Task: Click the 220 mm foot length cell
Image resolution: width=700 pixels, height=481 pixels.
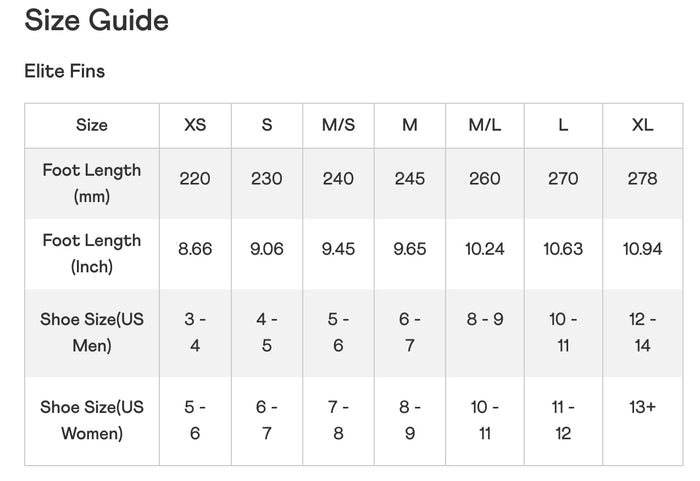Action: 195,179
